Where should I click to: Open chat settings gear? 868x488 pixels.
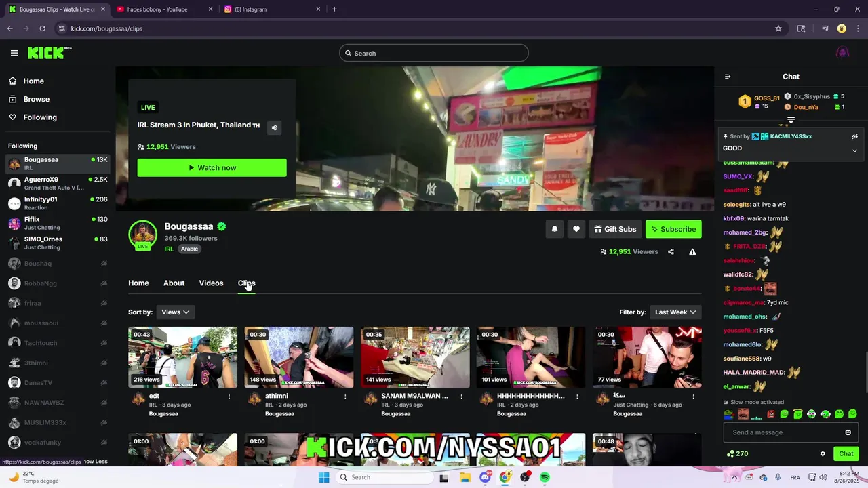coord(823,454)
